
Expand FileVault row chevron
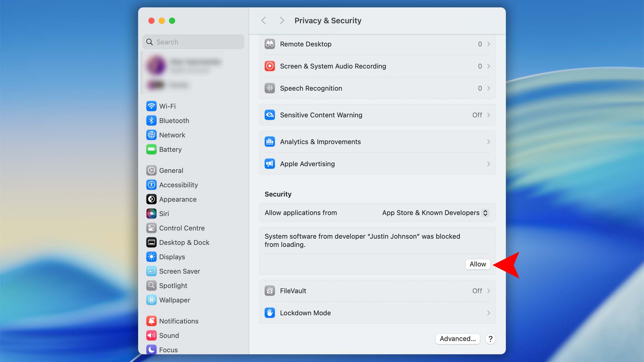[x=488, y=291]
